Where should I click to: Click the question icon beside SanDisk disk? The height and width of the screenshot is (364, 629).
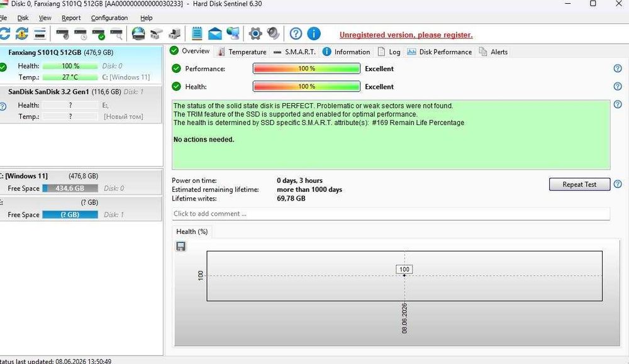pyautogui.click(x=3, y=107)
